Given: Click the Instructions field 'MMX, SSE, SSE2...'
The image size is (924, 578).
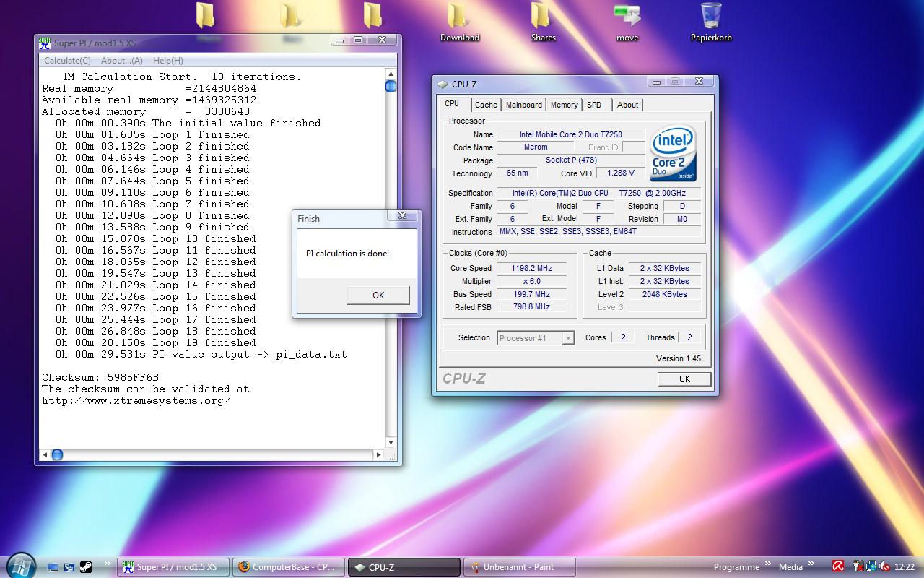Looking at the screenshot, I should tap(598, 232).
